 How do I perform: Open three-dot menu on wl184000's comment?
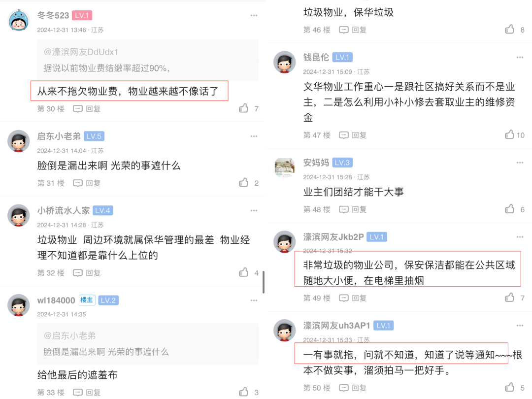click(254, 300)
